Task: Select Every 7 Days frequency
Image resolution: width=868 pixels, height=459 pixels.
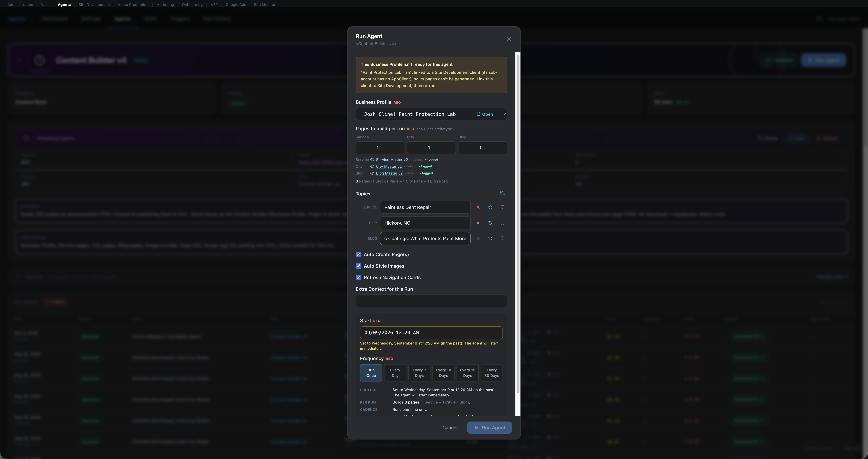Action: tap(419, 373)
